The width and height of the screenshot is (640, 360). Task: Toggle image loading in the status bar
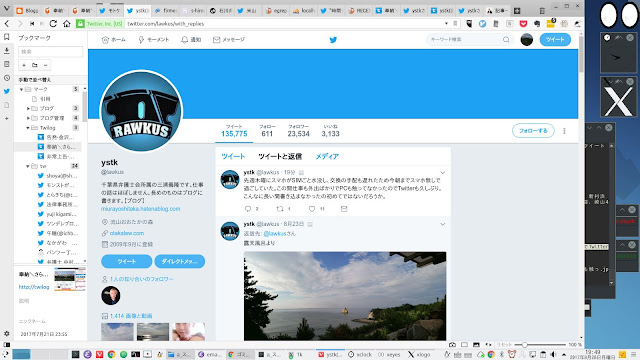(476, 345)
